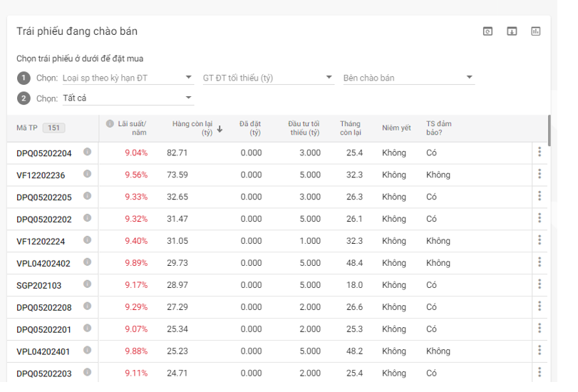578x392 pixels.
Task: Sort by Niêm yết column header
Action: coord(396,128)
